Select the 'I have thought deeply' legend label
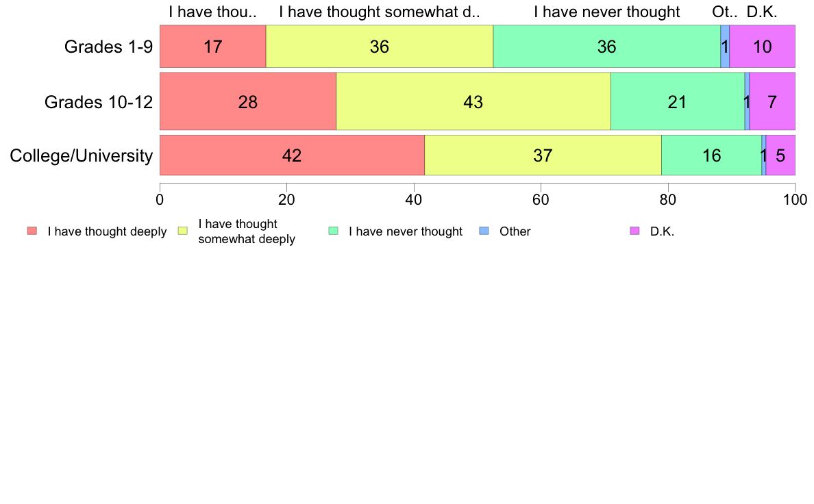Screen dimensions: 814x504 [x=107, y=231]
